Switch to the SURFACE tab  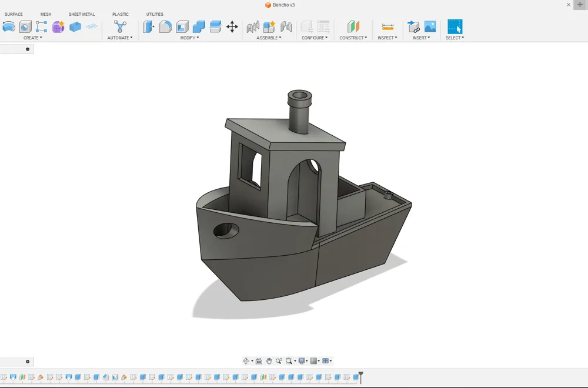click(x=14, y=14)
